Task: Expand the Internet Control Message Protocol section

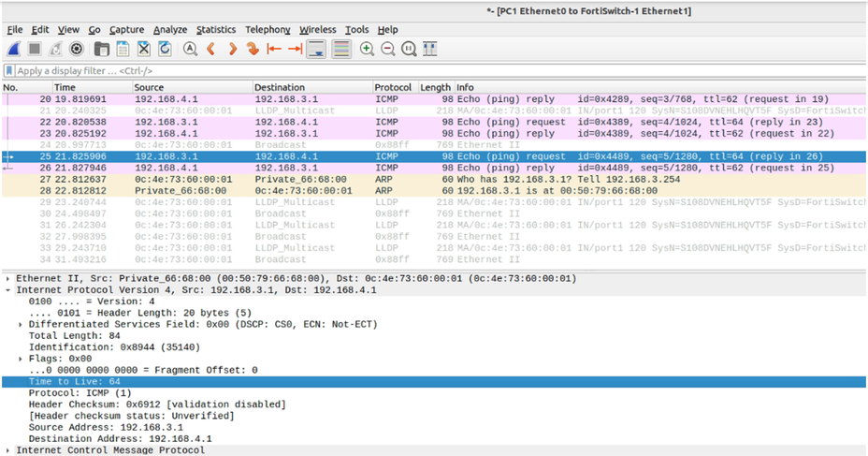Action: click(x=8, y=449)
